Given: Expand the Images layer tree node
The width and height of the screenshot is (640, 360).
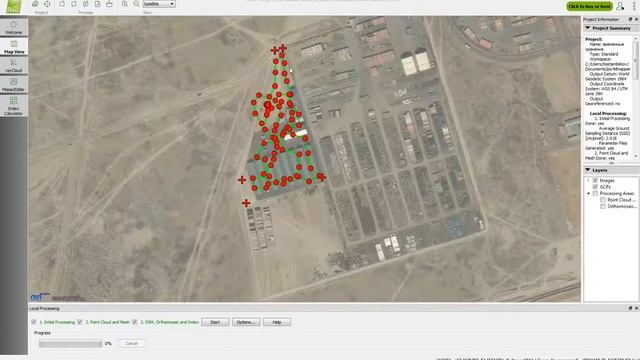Looking at the screenshot, I should [x=588, y=180].
